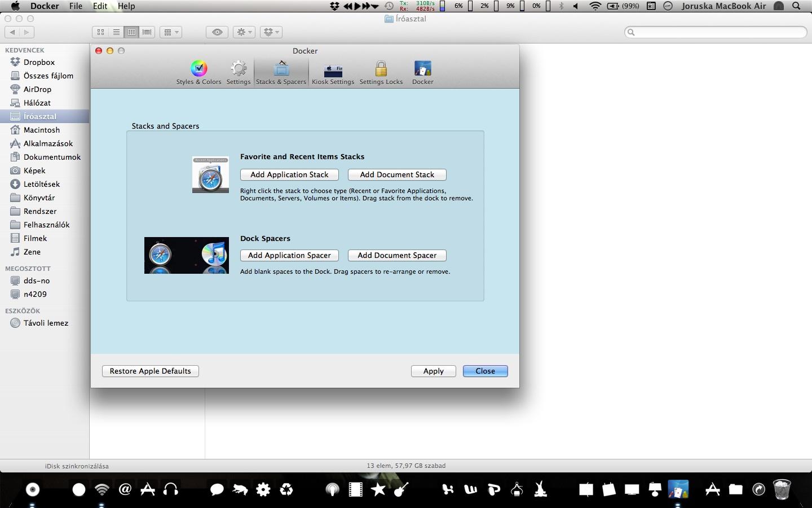The image size is (812, 508).
Task: Click Add Application Stack button
Action: (289, 174)
